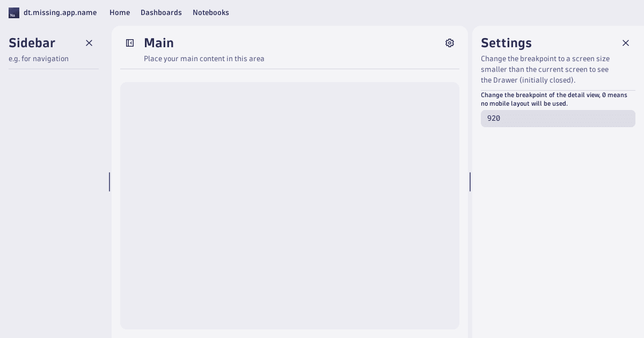The height and width of the screenshot is (338, 644).
Task: Dismiss the Settings panel via its X icon
Action: pos(626,43)
